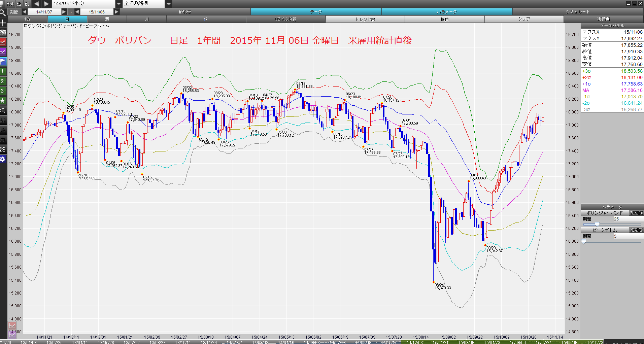This screenshot has height=344, width=644.
Task: Click the MA value 17,386.16
Action: pyautogui.click(x=632, y=90)
